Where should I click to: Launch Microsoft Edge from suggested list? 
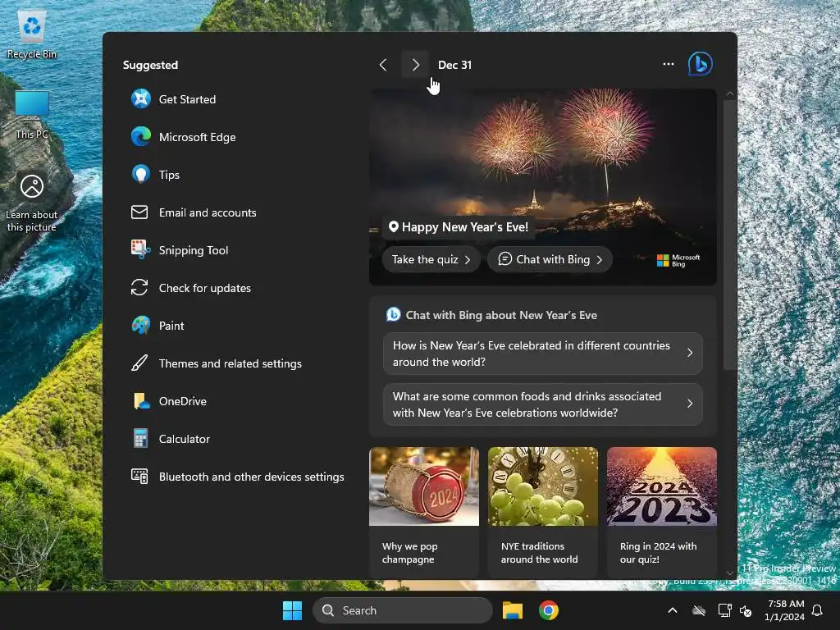pyautogui.click(x=141, y=137)
